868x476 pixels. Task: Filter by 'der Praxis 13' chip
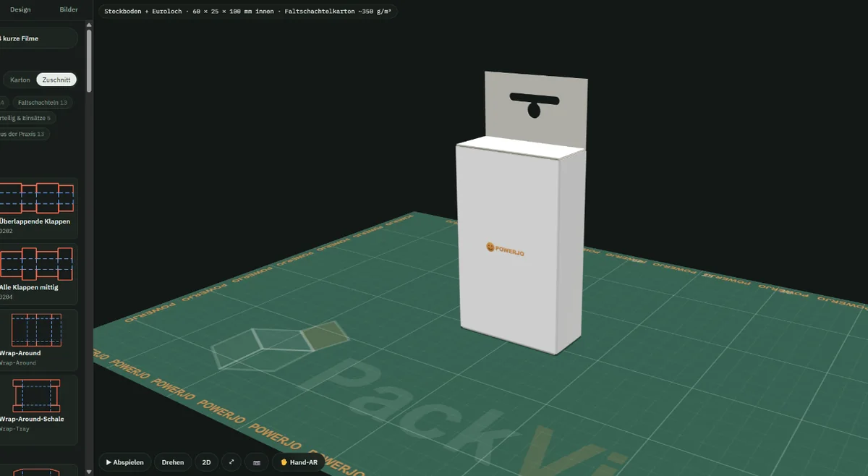tap(24, 134)
